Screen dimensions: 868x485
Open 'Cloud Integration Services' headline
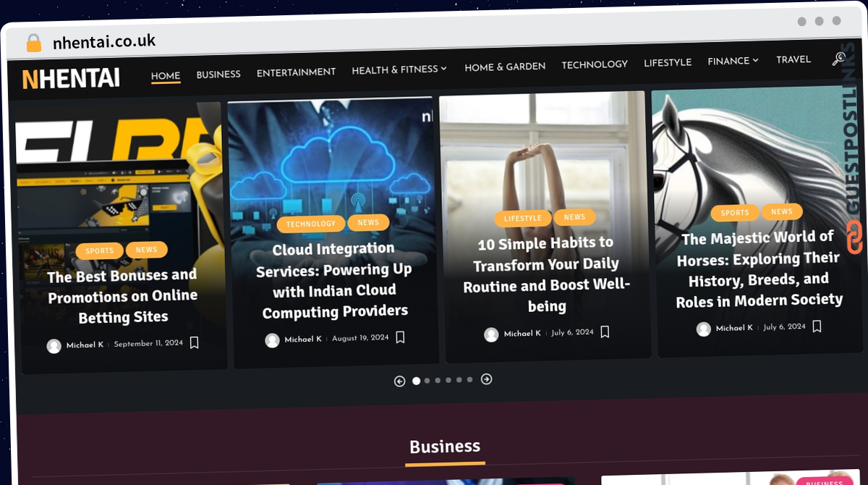[334, 280]
